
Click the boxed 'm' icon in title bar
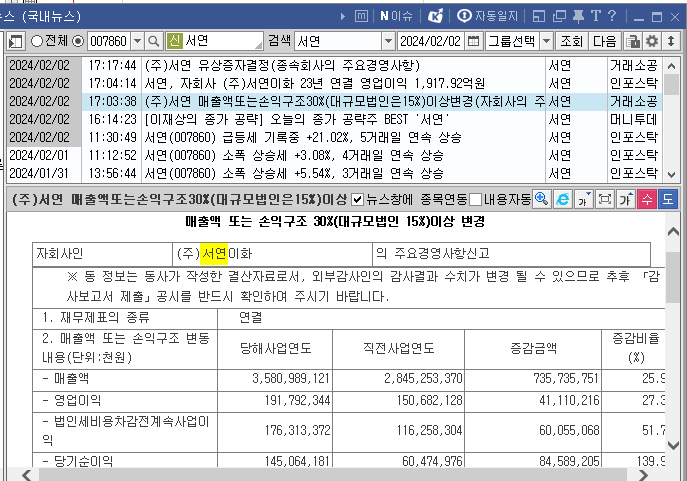tap(361, 17)
